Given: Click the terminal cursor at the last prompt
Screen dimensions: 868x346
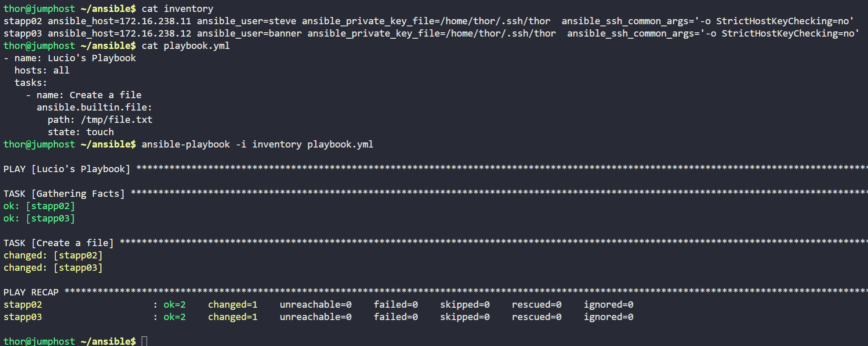Looking at the screenshot, I should point(144,341).
